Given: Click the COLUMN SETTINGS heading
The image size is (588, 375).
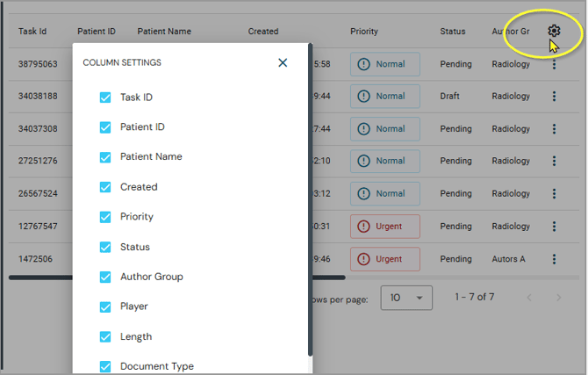Looking at the screenshot, I should coord(122,62).
